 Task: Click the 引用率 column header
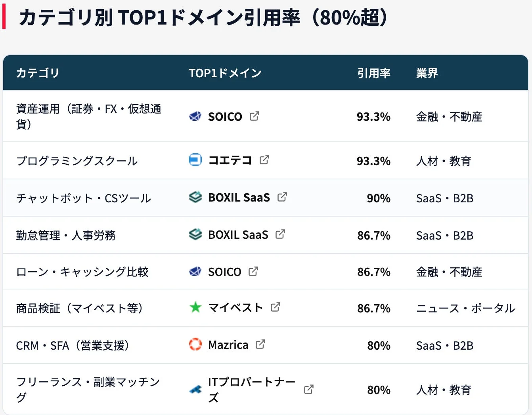(374, 73)
